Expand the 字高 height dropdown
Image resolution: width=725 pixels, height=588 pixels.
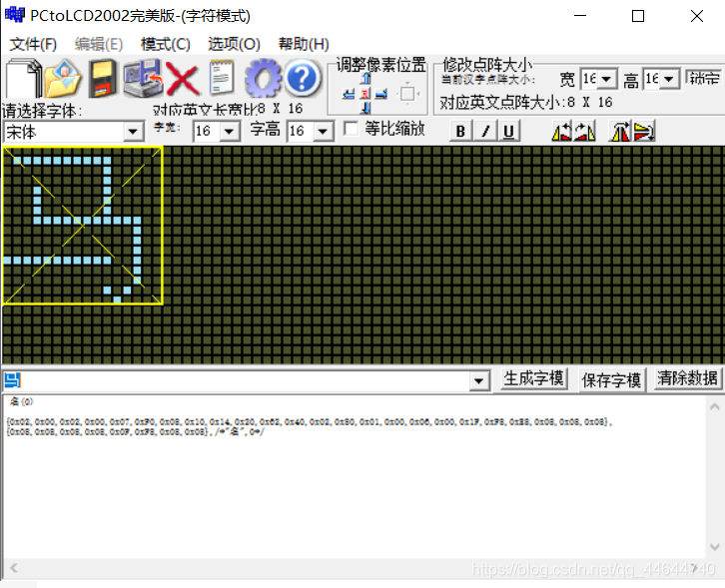[324, 132]
